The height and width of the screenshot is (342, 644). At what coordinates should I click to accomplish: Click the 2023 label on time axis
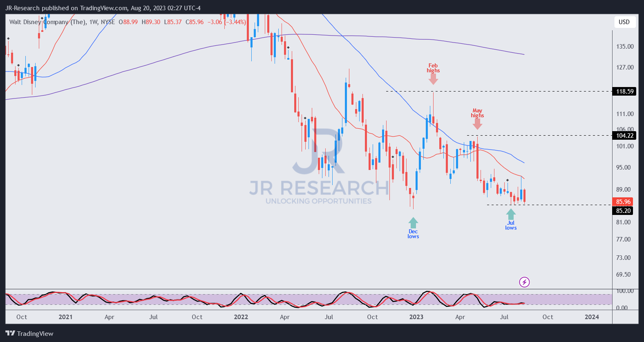(416, 317)
